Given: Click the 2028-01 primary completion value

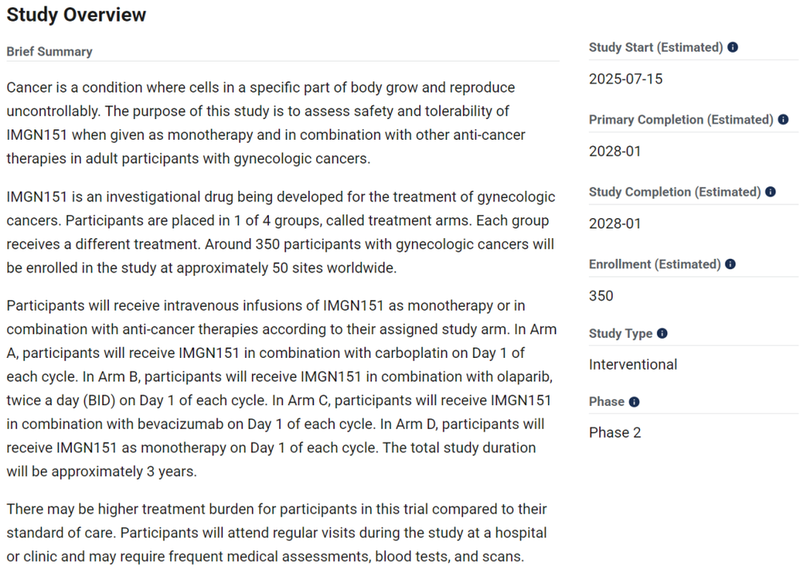Looking at the screenshot, I should pos(615,152).
